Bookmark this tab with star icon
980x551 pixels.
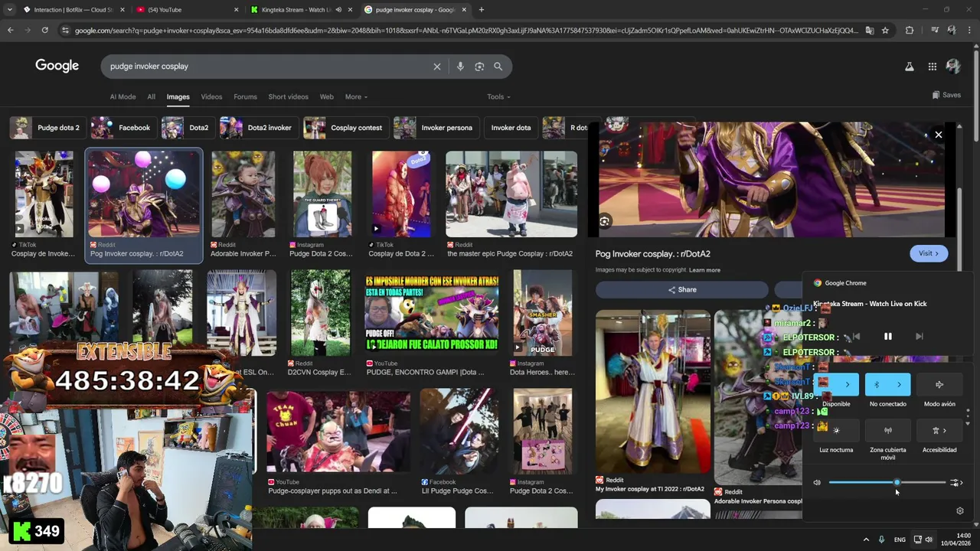point(885,31)
